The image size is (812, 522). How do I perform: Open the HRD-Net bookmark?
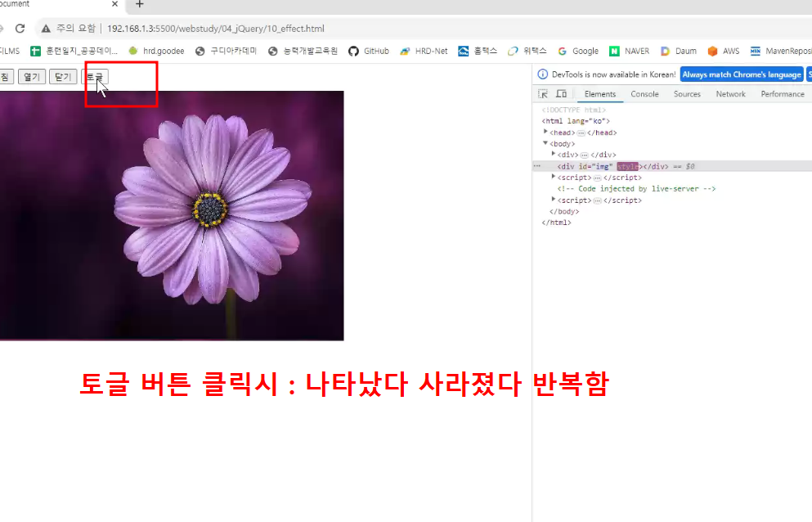point(424,51)
